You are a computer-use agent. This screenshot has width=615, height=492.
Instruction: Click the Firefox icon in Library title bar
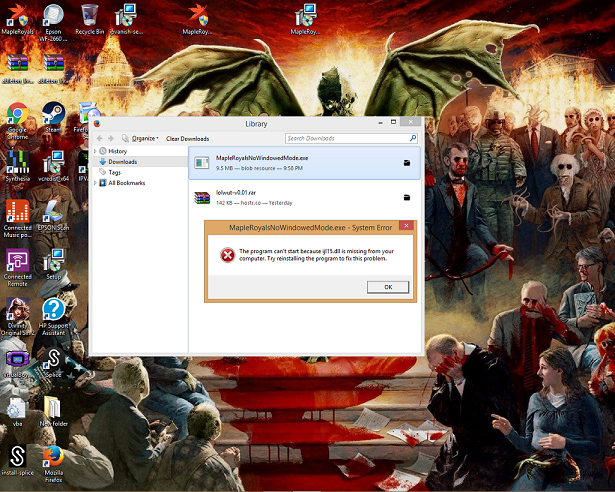pyautogui.click(x=97, y=124)
